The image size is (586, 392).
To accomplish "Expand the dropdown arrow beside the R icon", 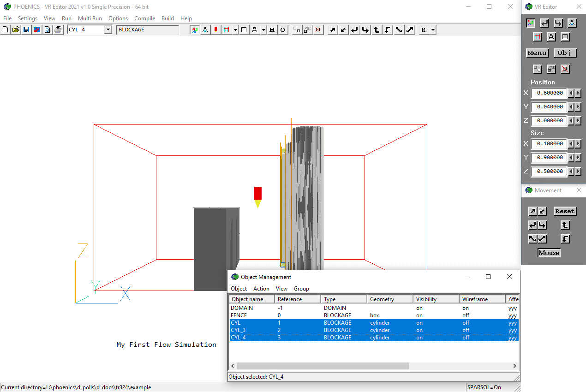I will click(433, 30).
